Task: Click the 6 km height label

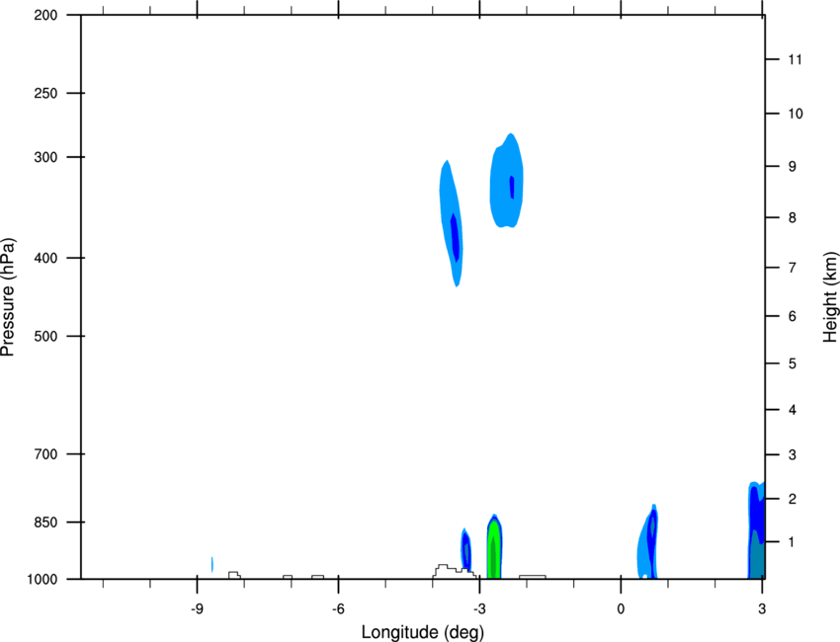Action: coord(793,316)
